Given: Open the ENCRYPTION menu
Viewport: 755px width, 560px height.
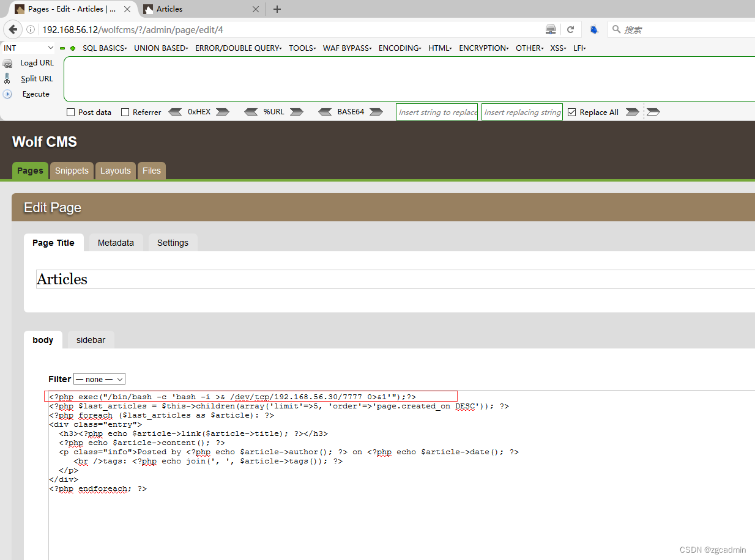Looking at the screenshot, I should coord(484,48).
